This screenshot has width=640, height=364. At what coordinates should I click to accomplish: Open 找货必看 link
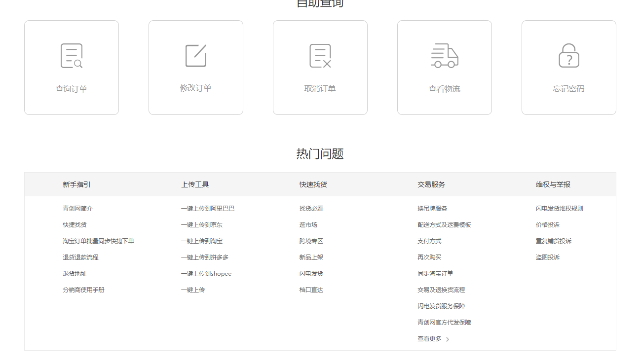(x=311, y=209)
